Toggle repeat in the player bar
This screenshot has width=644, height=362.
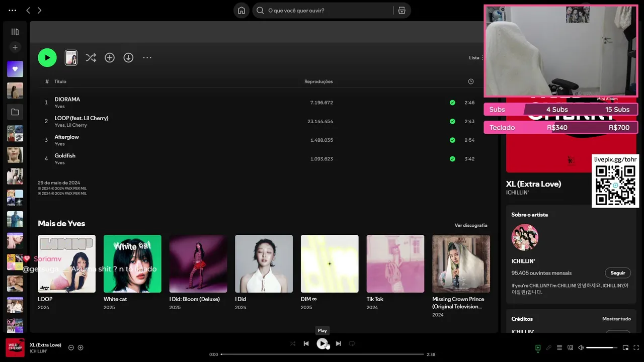coord(352,343)
